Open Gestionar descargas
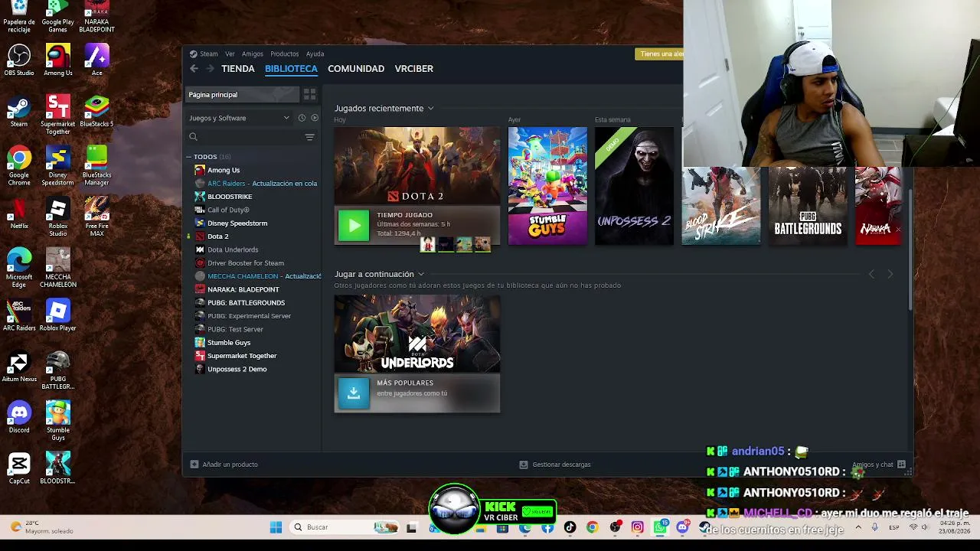The height and width of the screenshot is (551, 980). [555, 465]
